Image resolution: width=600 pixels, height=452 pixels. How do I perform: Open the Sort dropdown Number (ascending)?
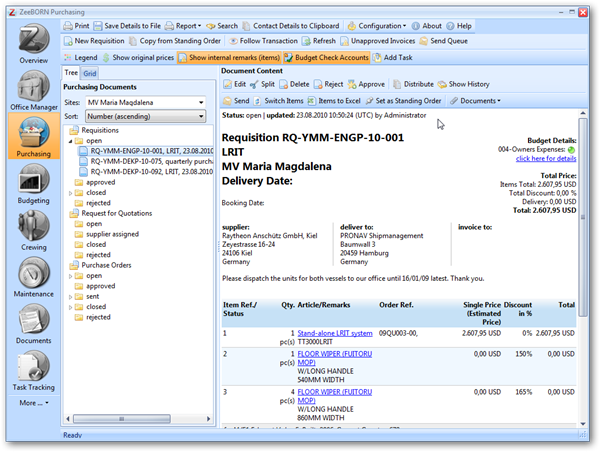tap(147, 116)
